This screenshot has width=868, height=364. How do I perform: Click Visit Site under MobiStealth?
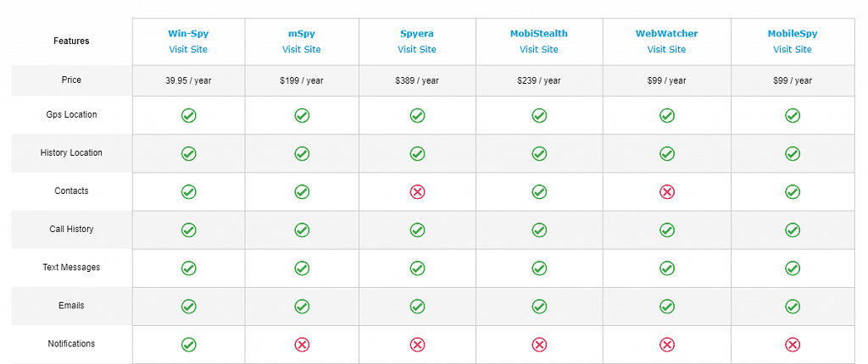[539, 49]
